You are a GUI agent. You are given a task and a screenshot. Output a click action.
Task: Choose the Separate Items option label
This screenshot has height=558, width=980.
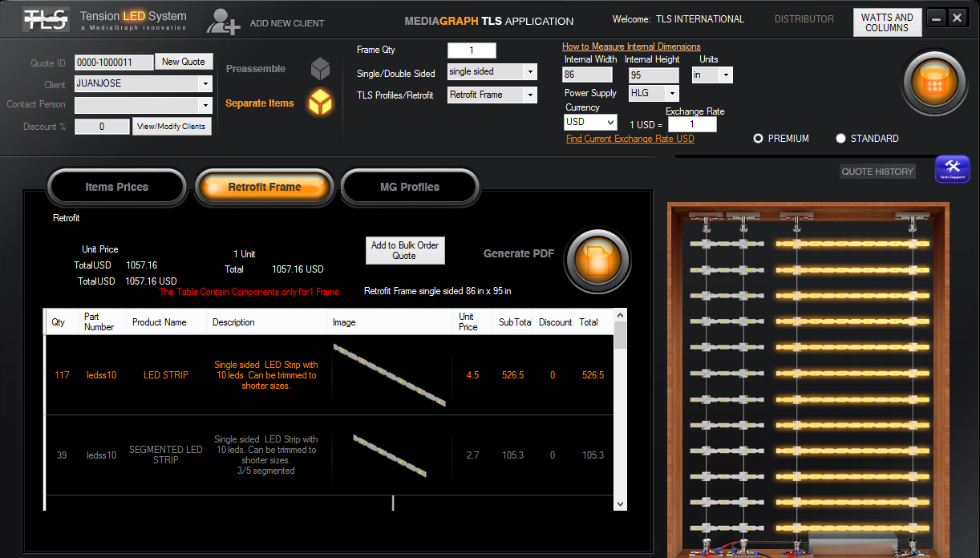[260, 103]
